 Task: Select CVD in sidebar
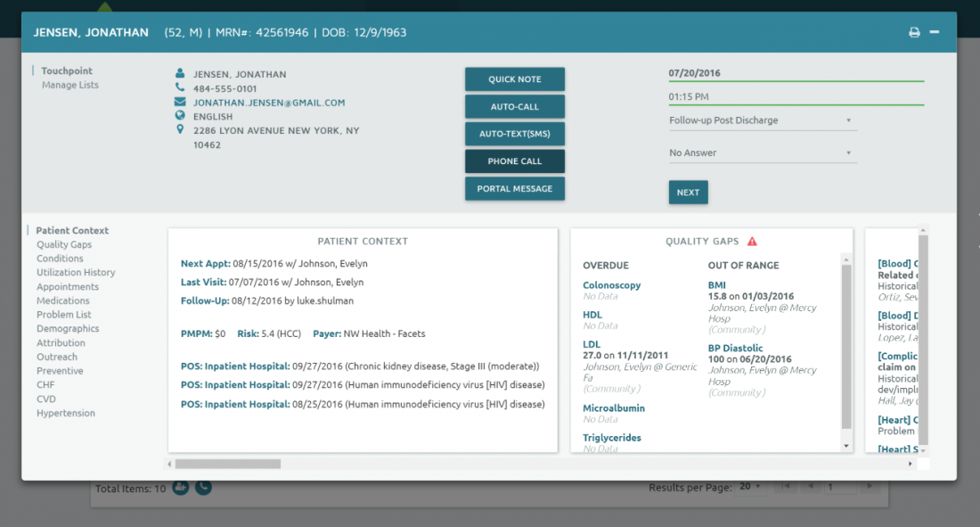click(x=46, y=399)
